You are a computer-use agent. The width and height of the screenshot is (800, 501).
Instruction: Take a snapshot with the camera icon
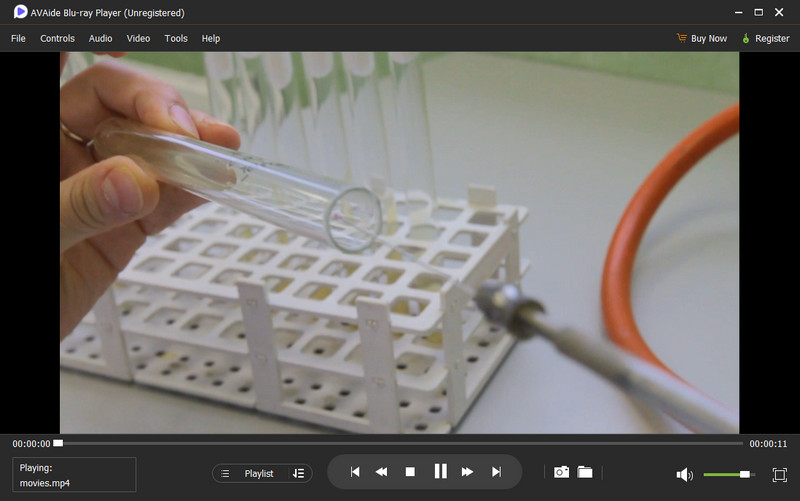[x=561, y=472]
